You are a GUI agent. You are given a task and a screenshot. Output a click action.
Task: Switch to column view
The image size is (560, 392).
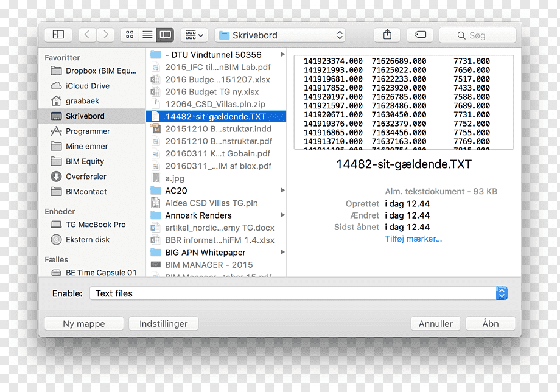165,35
